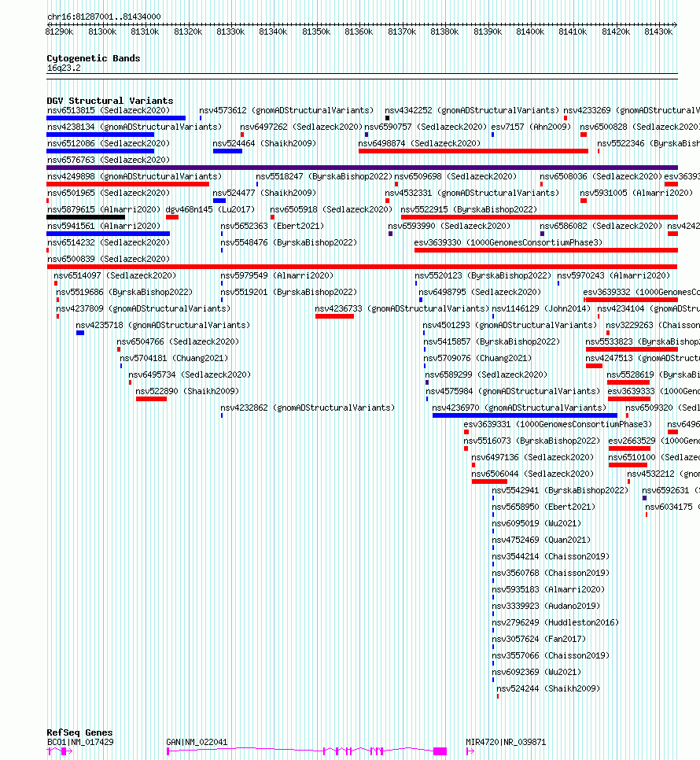Select nsv5542941 (ByrskaBishop2022) label
Image resolution: width=700 pixels, height=760 pixels.
(560, 490)
